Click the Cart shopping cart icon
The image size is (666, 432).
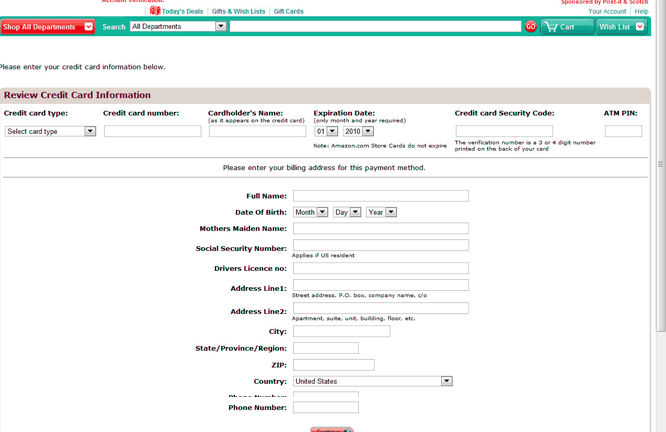551,26
